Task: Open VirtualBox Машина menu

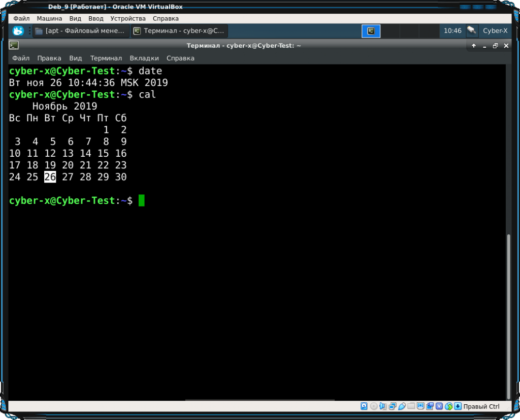Action: coord(49,19)
